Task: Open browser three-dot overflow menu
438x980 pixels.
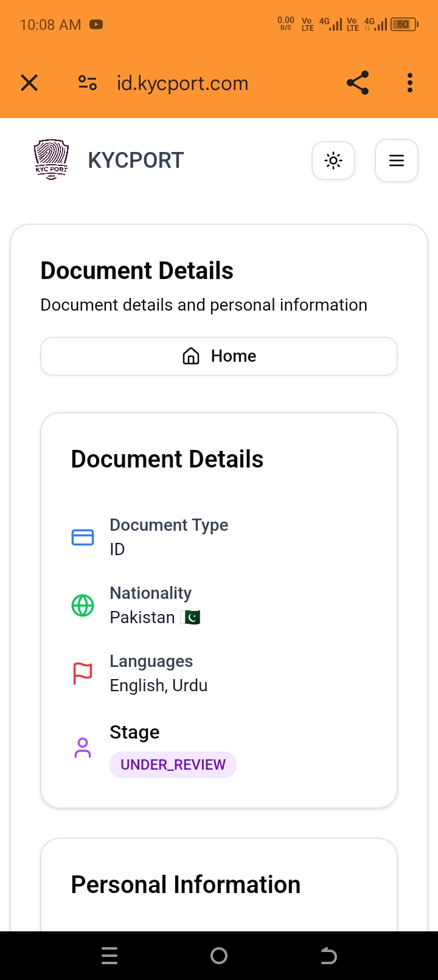Action: 410,83
